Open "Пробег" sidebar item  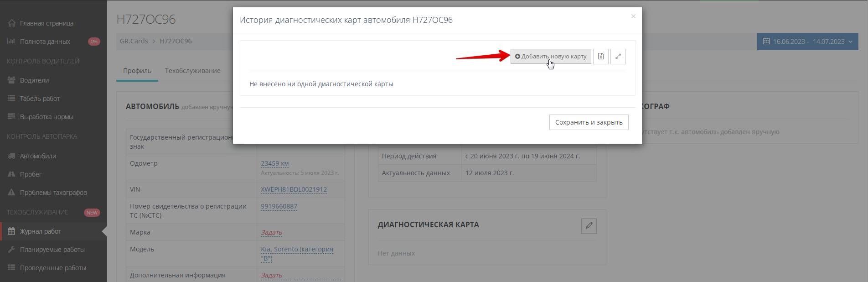tap(31, 174)
